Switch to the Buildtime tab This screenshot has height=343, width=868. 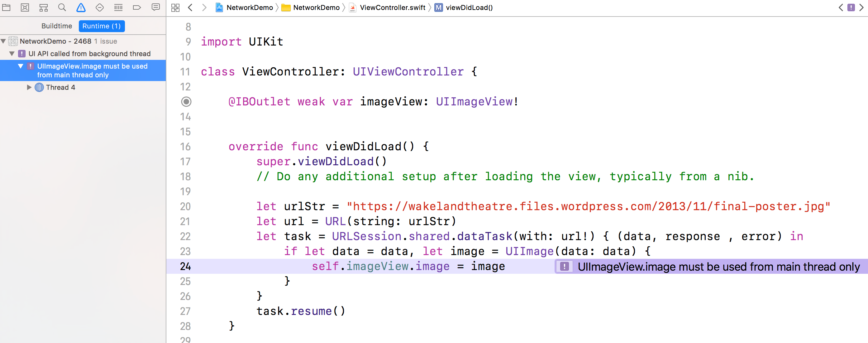click(x=57, y=26)
